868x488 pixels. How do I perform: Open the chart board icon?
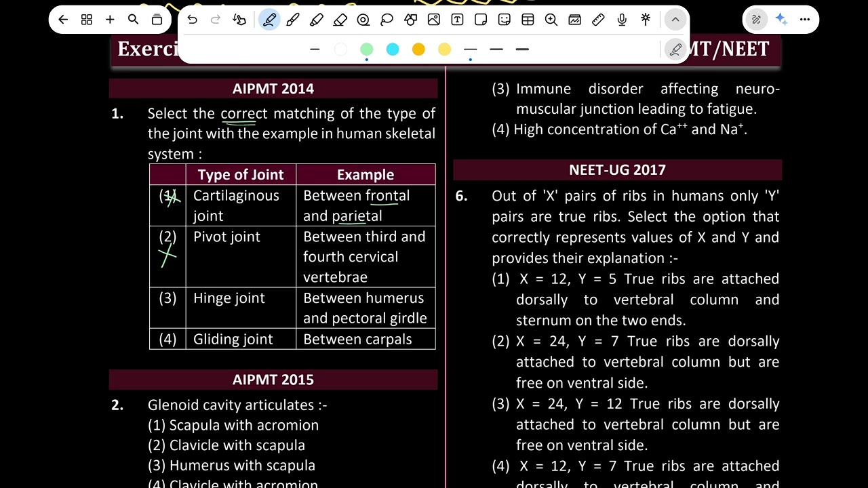pyautogui.click(x=575, y=20)
